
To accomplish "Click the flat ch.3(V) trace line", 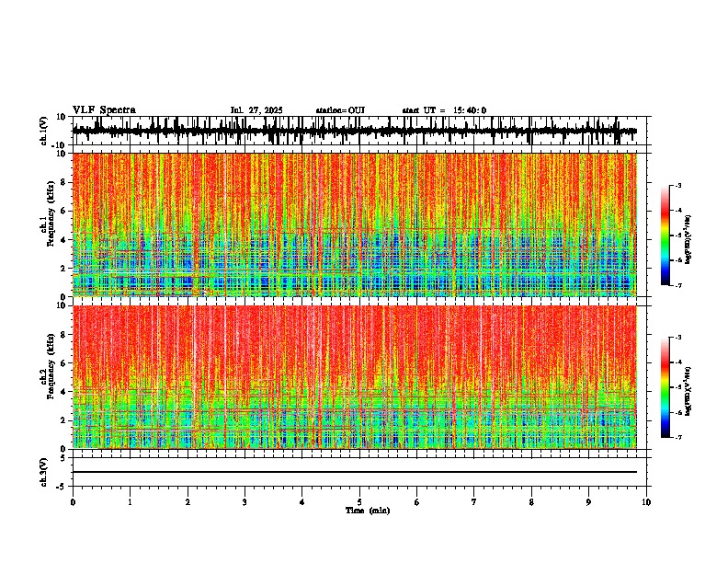I will click(355, 472).
